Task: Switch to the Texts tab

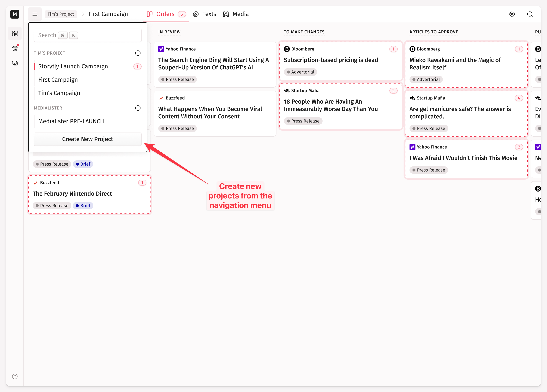Action: click(x=205, y=14)
